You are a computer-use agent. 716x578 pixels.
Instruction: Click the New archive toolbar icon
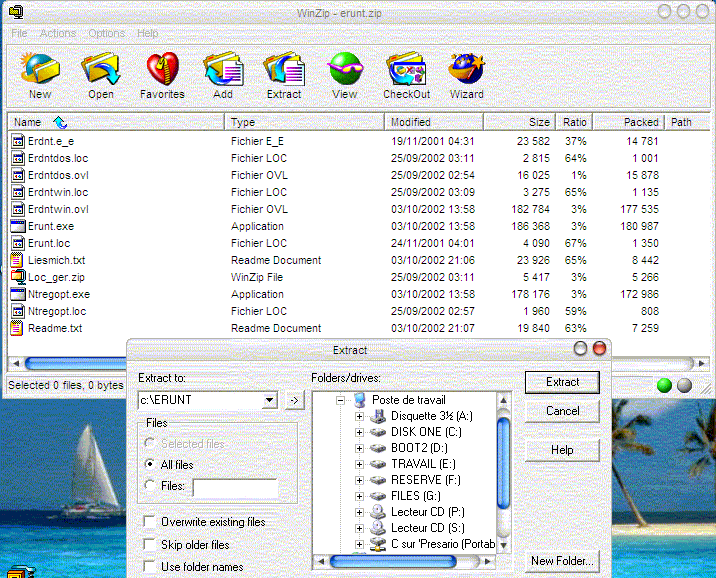pyautogui.click(x=40, y=70)
